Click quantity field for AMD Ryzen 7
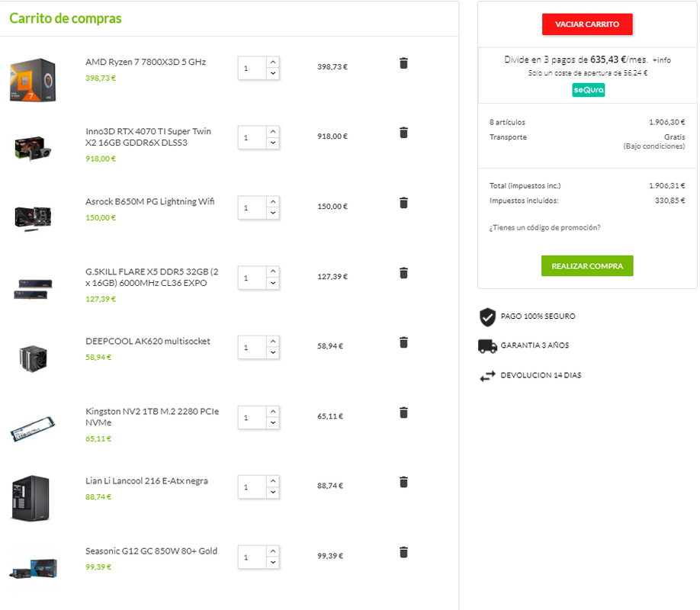Image resolution: width=700 pixels, height=610 pixels. [252, 68]
